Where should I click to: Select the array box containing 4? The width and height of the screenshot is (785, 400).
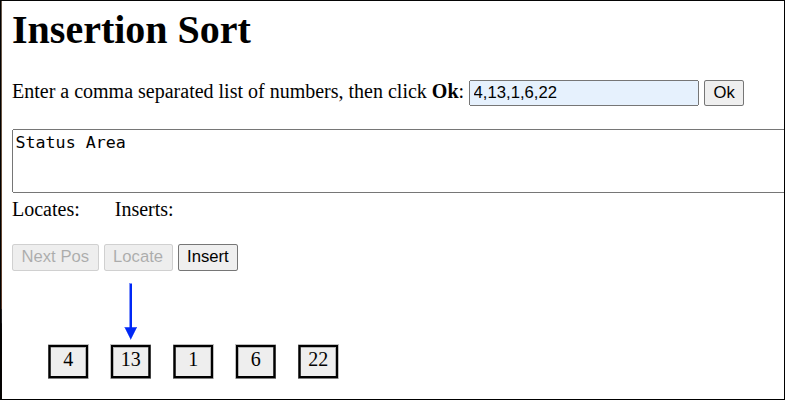point(68,361)
